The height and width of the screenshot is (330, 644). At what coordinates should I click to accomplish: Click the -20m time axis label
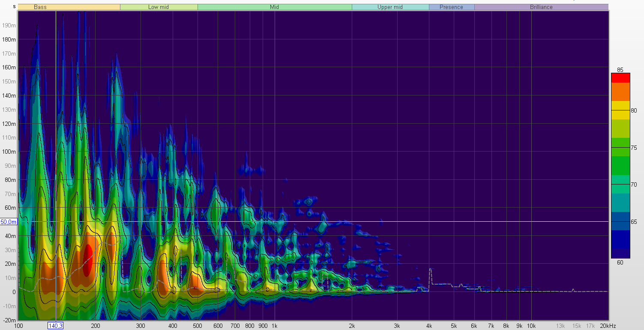click(9, 320)
